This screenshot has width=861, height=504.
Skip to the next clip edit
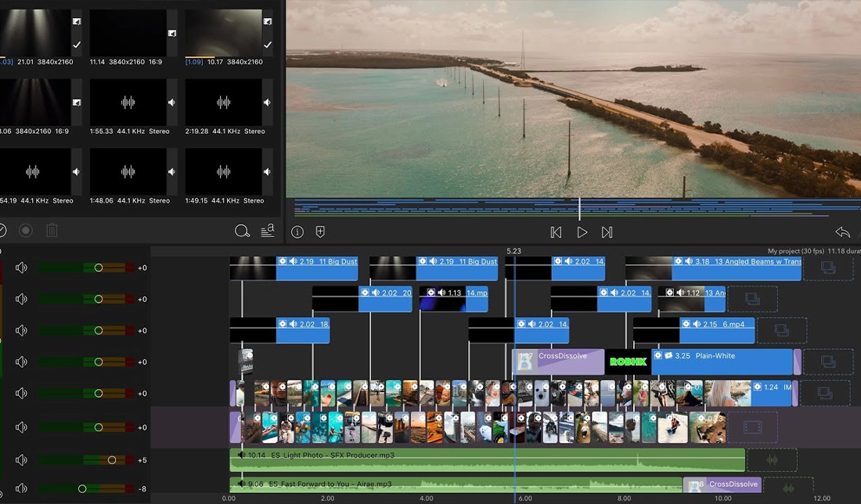pos(607,232)
